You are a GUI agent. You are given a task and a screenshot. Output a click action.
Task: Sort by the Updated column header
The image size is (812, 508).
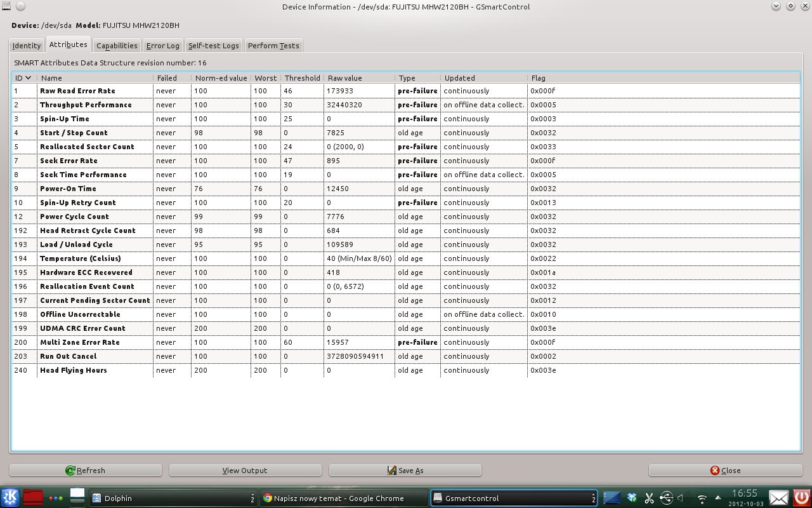pyautogui.click(x=483, y=77)
